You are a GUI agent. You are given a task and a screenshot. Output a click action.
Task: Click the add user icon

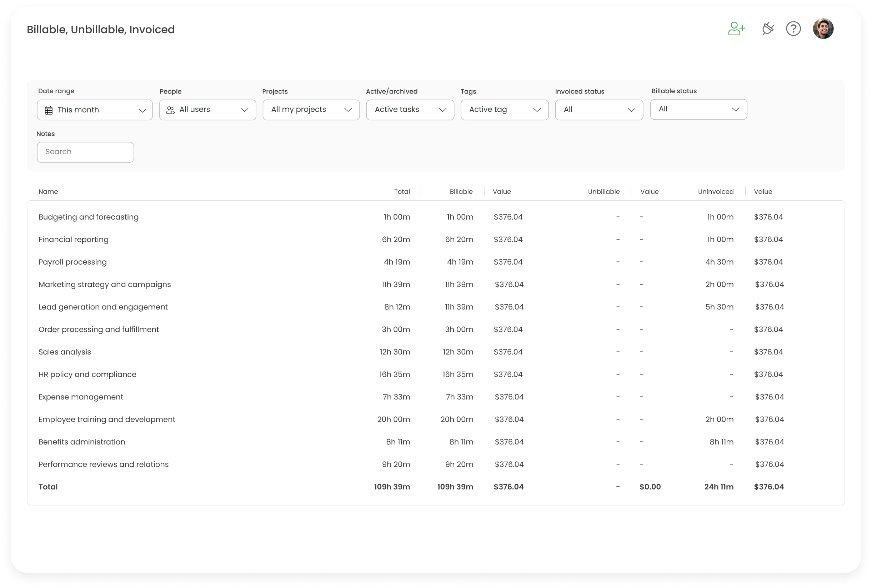(x=736, y=29)
